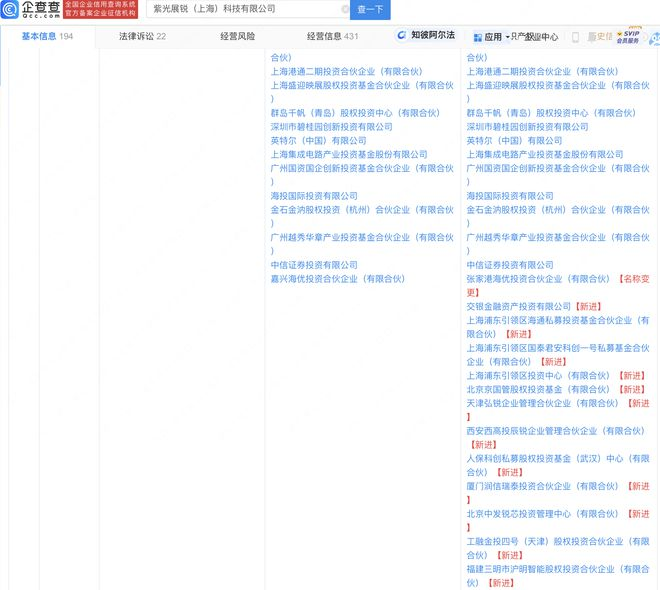This screenshot has height=590, width=660.
Task: Open 深圳市碧桂园创新投资有限公司 in middle column
Action: 331,127
